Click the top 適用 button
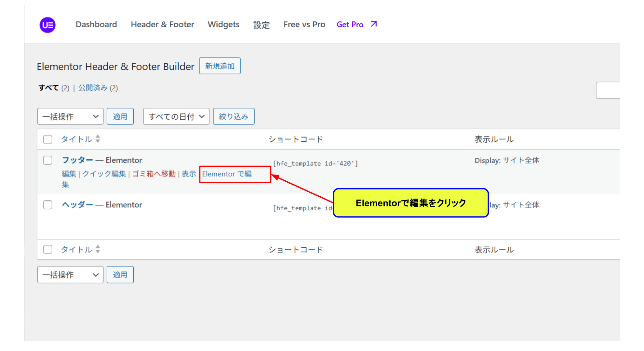 point(120,116)
